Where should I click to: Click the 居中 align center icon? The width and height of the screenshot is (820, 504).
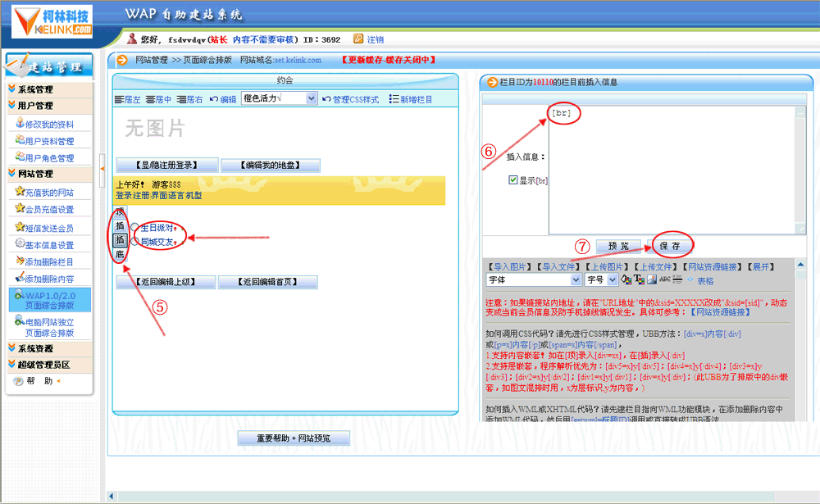tap(151, 99)
